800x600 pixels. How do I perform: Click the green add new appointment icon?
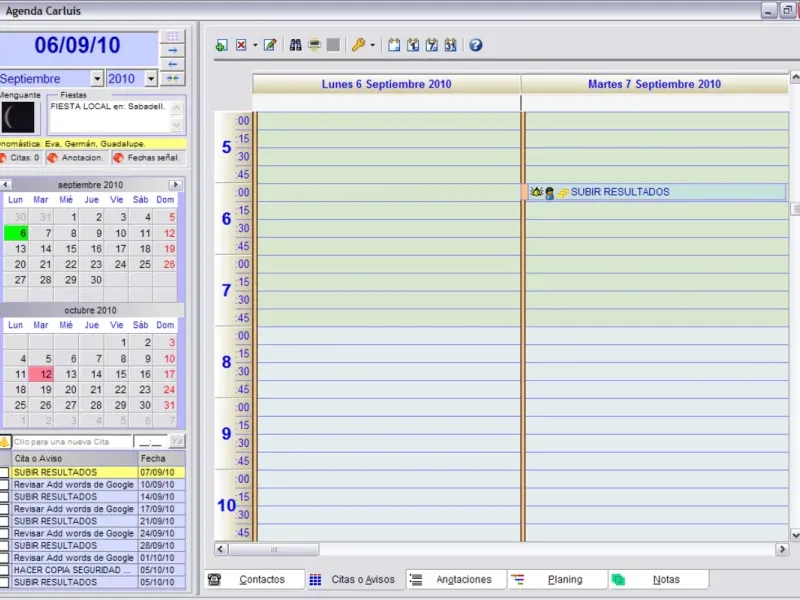(222, 45)
